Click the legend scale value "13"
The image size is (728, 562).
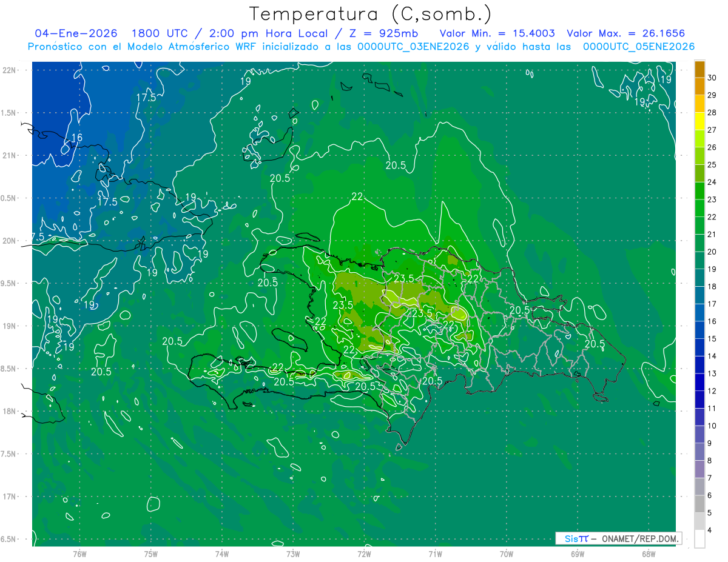click(x=712, y=373)
